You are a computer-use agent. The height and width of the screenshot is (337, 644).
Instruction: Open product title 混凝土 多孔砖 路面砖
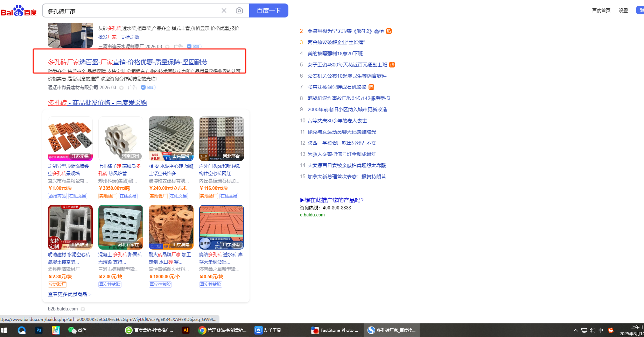point(120,258)
